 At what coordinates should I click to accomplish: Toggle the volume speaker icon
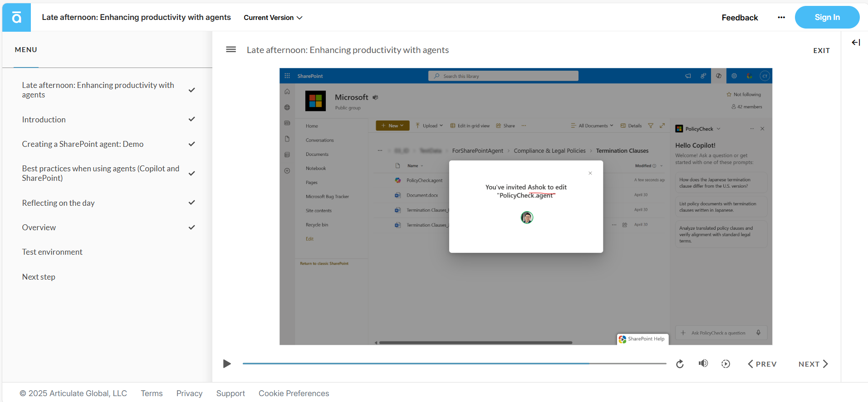[x=703, y=363]
